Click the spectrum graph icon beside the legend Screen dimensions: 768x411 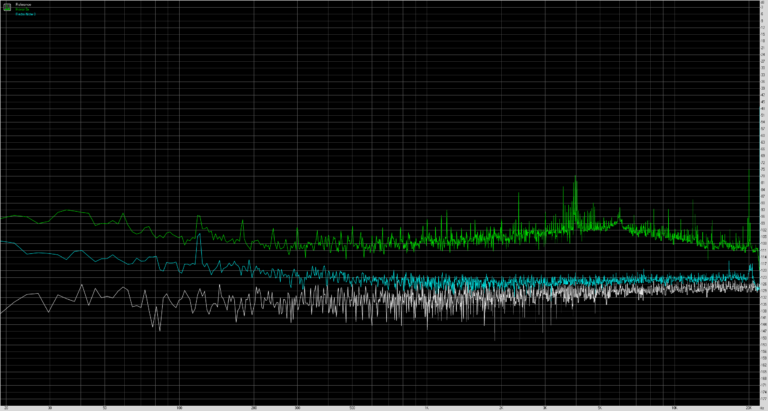pos(7,7)
